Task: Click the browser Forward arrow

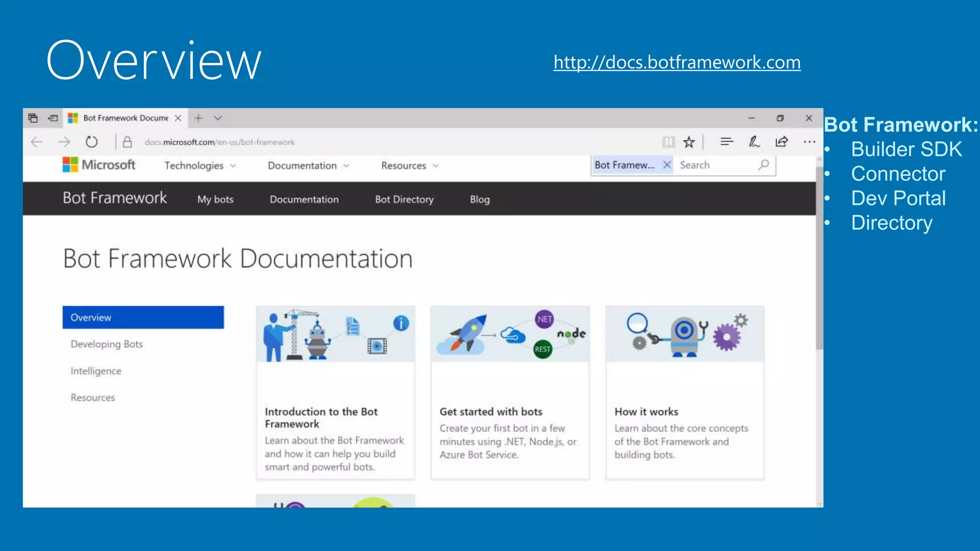Action: click(x=64, y=142)
